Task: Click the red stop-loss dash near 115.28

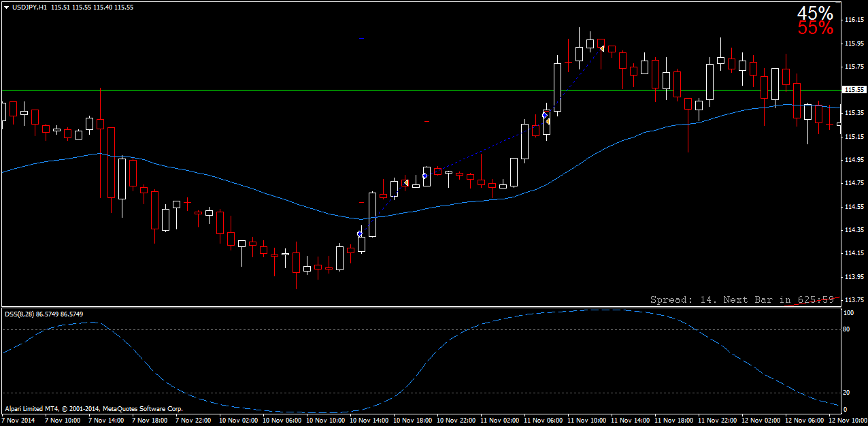Action: pos(427,121)
